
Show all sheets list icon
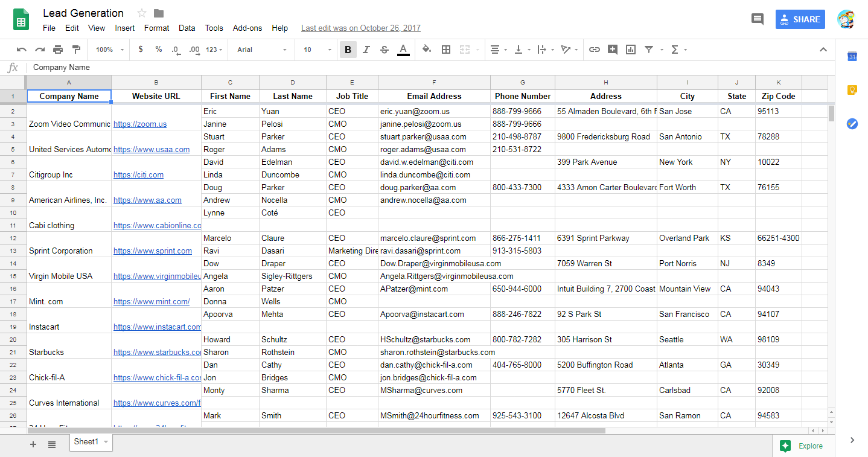click(52, 444)
